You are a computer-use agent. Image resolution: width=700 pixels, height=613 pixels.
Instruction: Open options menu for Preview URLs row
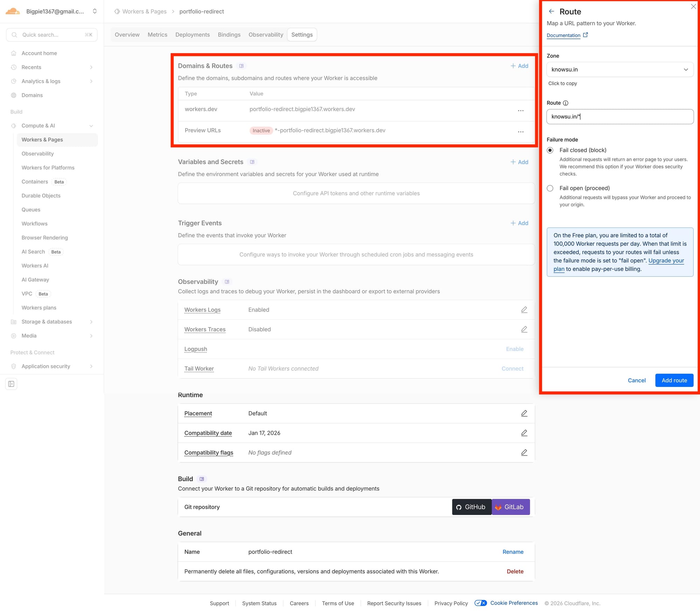tap(520, 132)
